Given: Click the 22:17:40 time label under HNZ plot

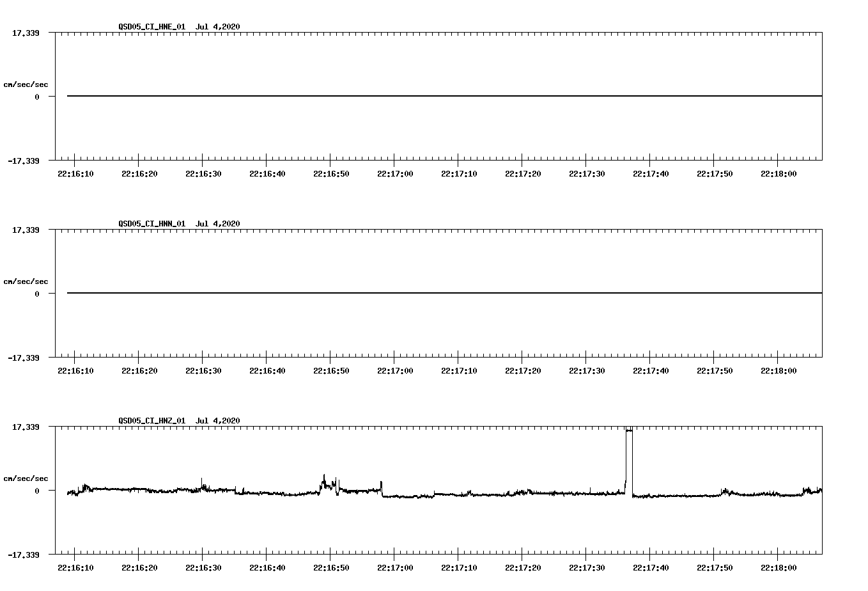Looking at the screenshot, I should click(651, 568).
